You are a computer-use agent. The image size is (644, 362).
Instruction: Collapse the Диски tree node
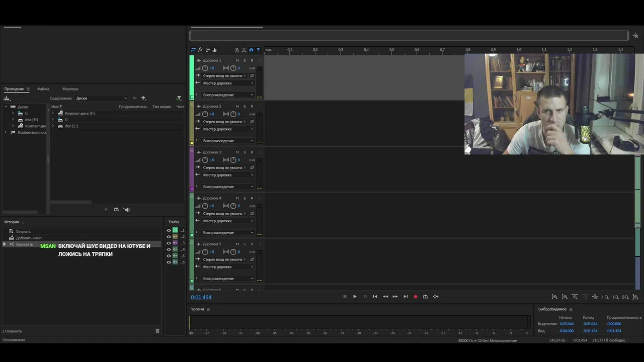click(7, 107)
